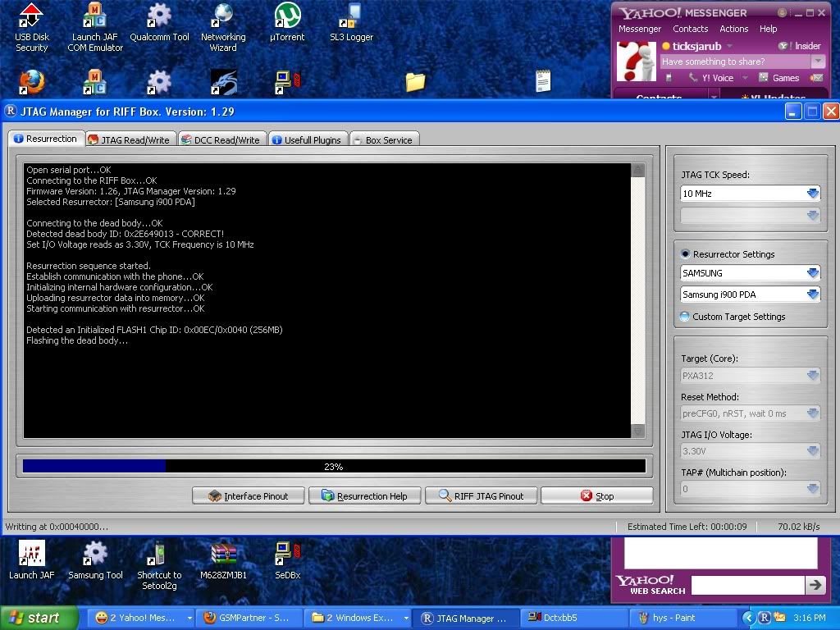
Task: Open Launch JAF desktop icon
Action: tap(31, 559)
